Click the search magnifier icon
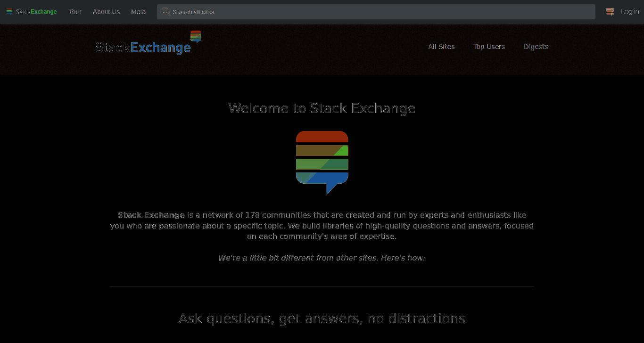The image size is (644, 343). tap(165, 11)
